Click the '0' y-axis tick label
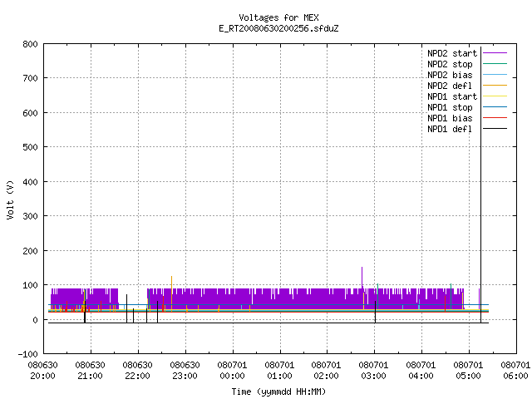Screen dimensions: 532x399 coord(35,320)
